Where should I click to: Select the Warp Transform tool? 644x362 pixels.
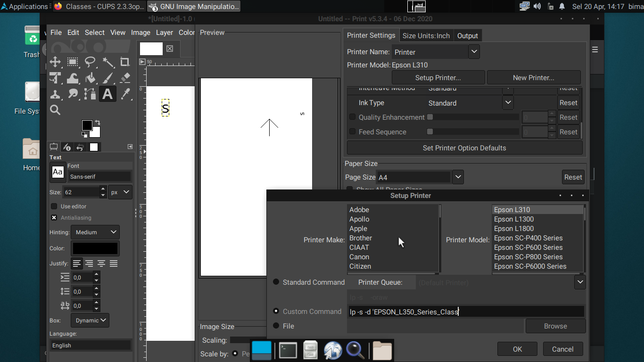(x=73, y=78)
